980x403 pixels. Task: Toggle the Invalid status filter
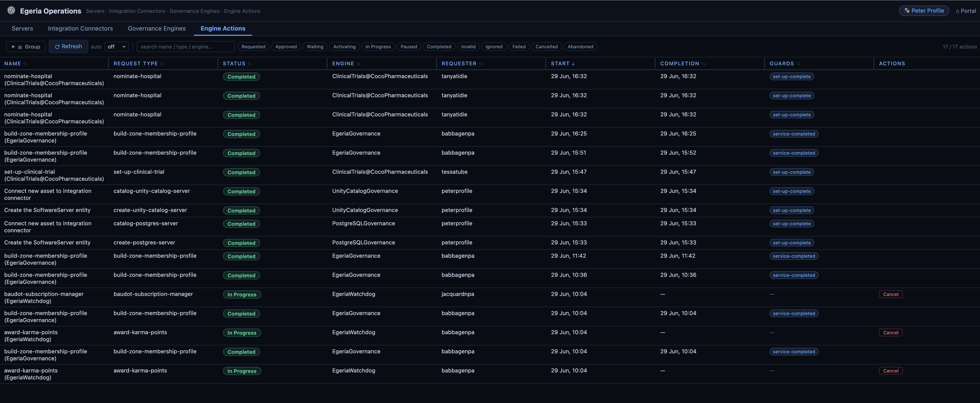(468, 47)
